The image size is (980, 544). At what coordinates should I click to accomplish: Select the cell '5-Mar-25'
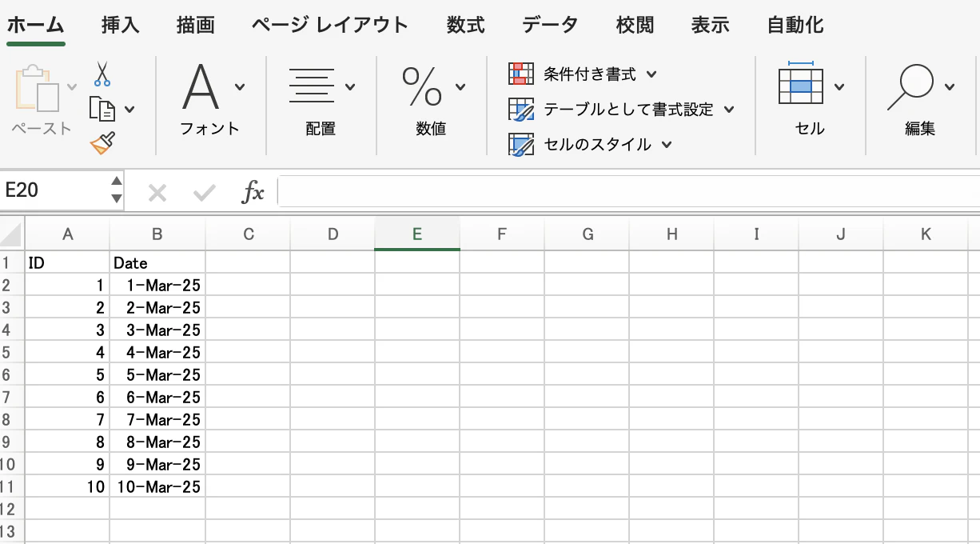coord(157,374)
